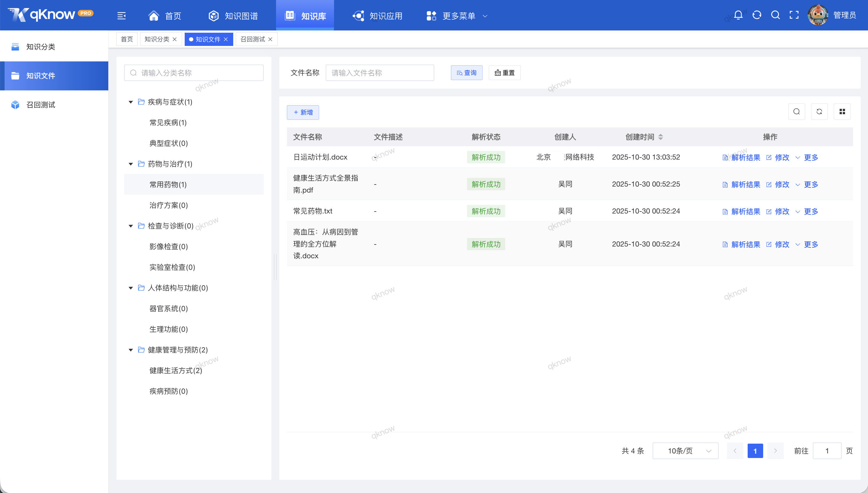868x493 pixels.
Task: Click the 新增 button to add a file
Action: tap(303, 112)
